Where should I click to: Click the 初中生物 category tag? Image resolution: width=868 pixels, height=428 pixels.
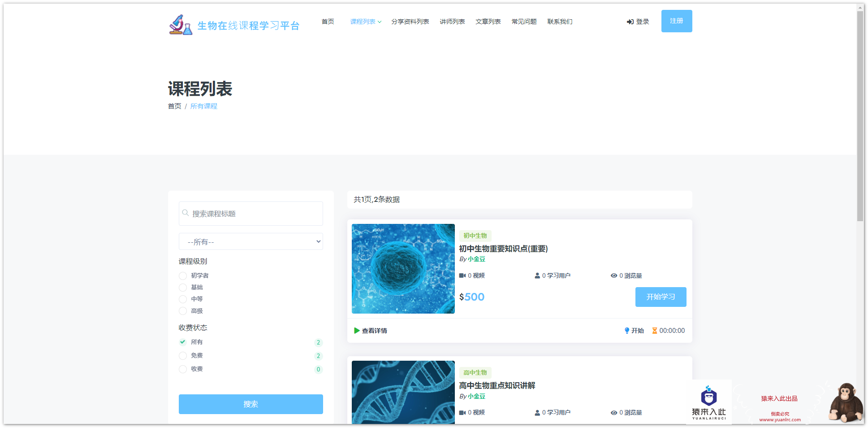[x=475, y=236]
